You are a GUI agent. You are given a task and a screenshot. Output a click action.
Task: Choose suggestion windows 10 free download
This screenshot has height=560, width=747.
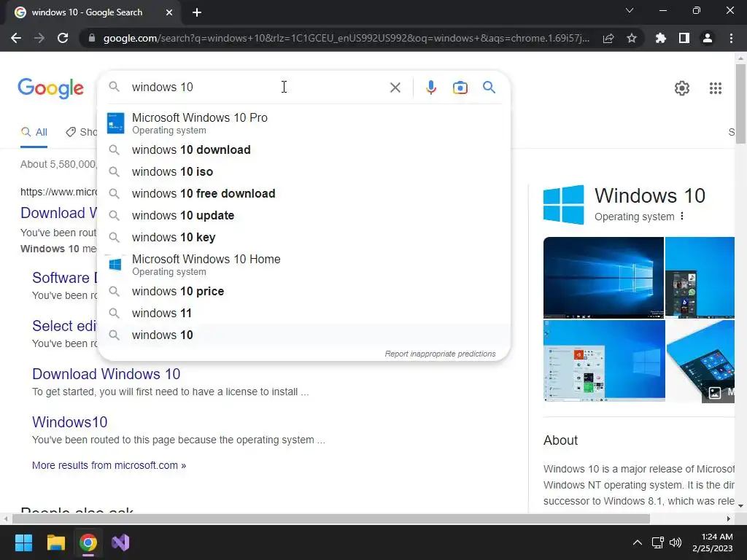[x=304, y=193]
